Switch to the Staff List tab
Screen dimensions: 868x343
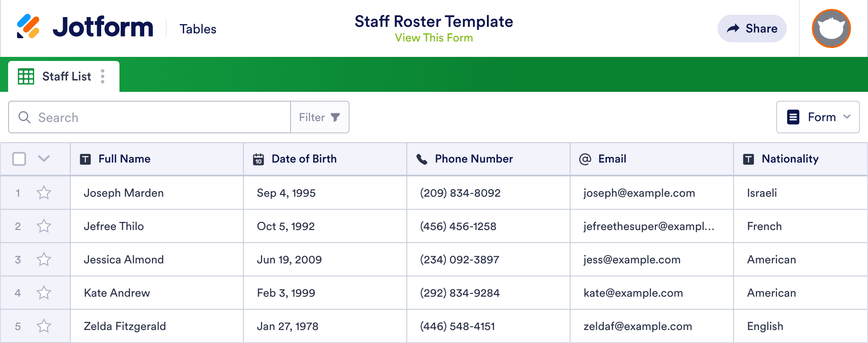coord(66,76)
